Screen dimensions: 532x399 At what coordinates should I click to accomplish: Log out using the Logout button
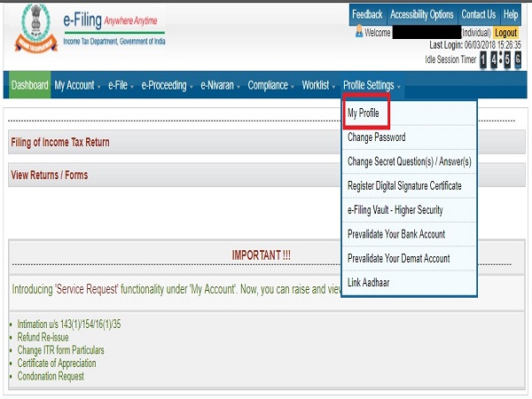(505, 33)
